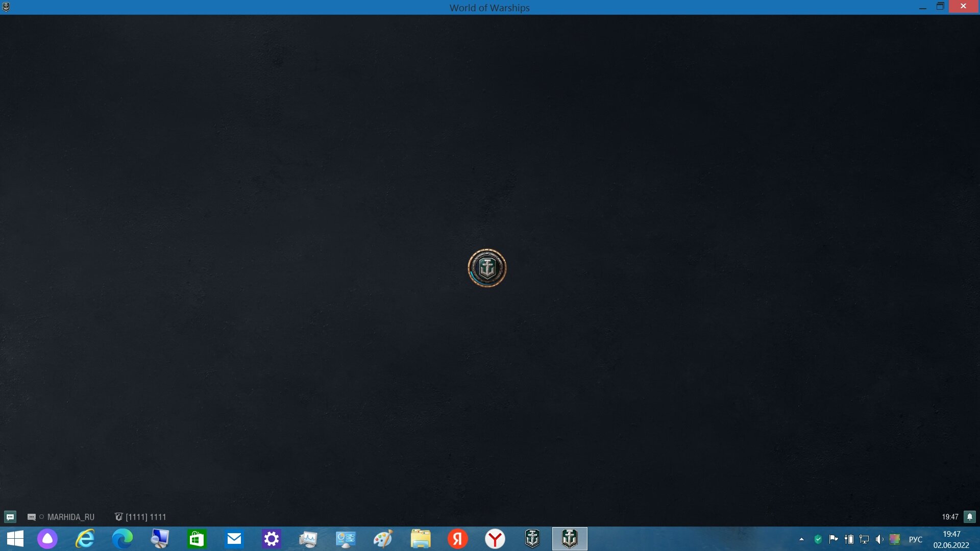Viewport: 980px width, 551px height.
Task: Open Yandex red Я icon
Action: tap(458, 539)
